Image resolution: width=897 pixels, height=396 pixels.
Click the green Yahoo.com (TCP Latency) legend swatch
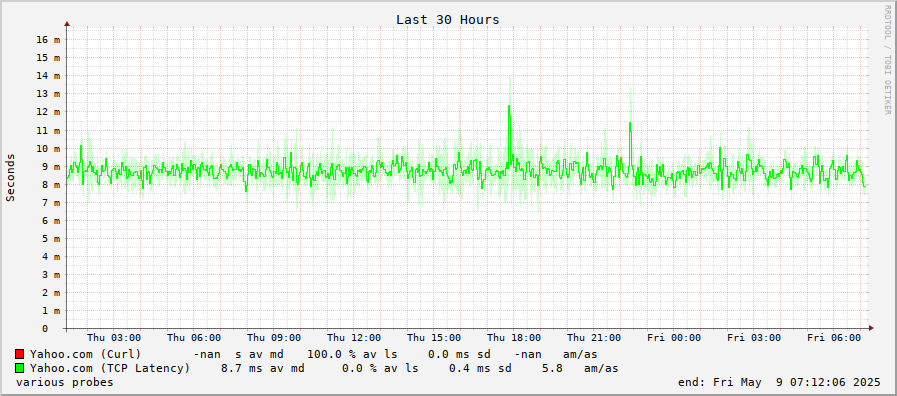(19, 368)
